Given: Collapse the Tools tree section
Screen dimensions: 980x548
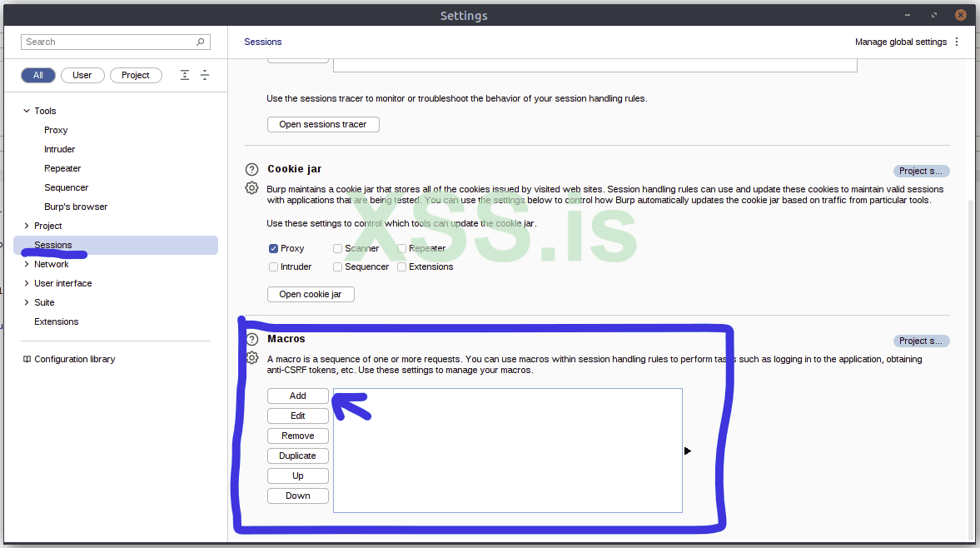Looking at the screenshot, I should click(27, 111).
